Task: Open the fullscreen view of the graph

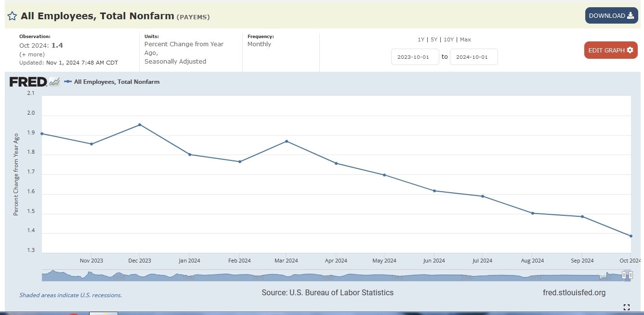Action: pos(626,307)
